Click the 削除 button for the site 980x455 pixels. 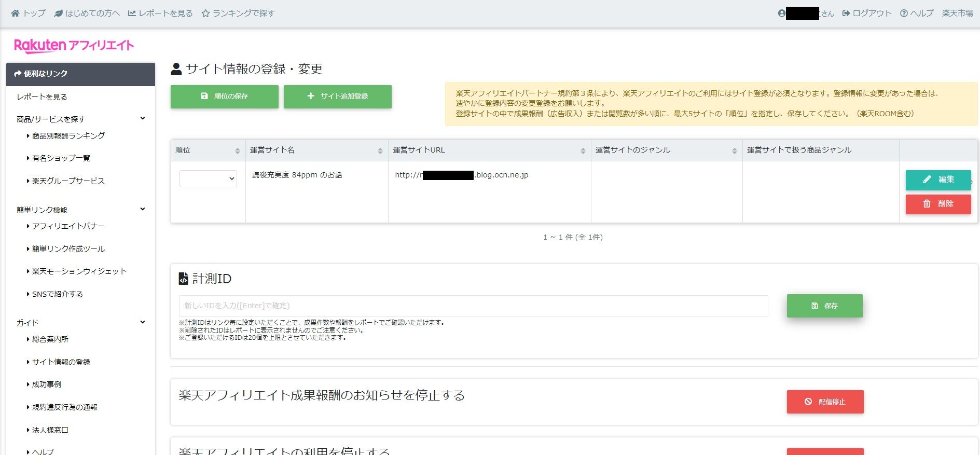point(938,204)
